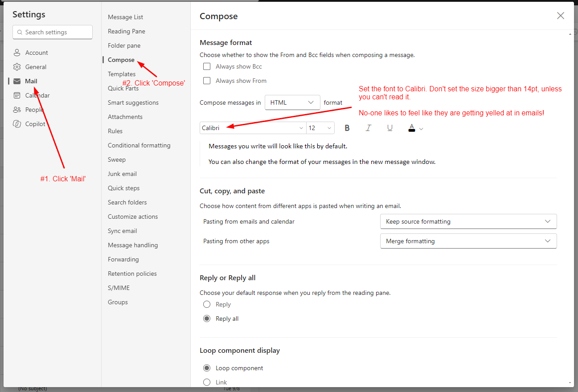Open the Keep source formatting dropdown
The image size is (578, 392).
tap(468, 221)
